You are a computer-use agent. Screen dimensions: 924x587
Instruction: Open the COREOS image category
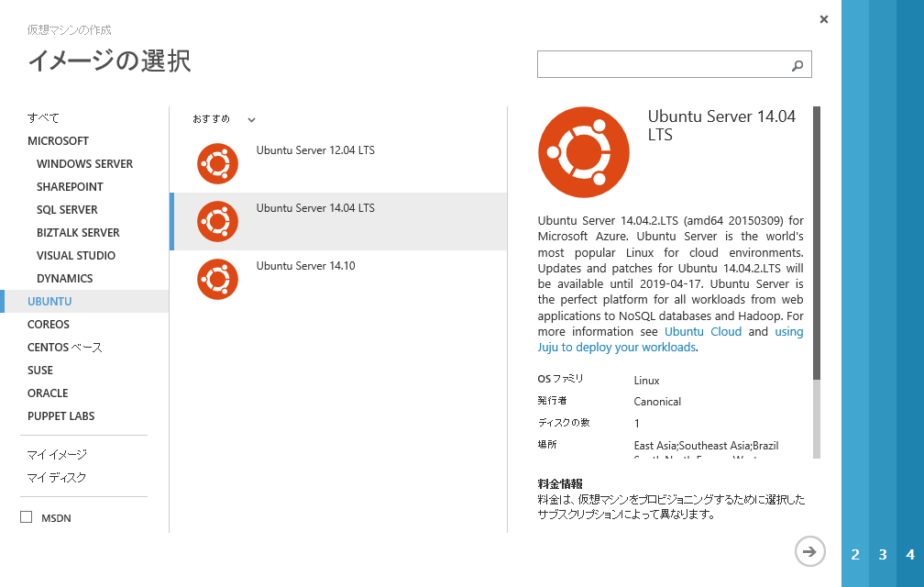pyautogui.click(x=49, y=325)
